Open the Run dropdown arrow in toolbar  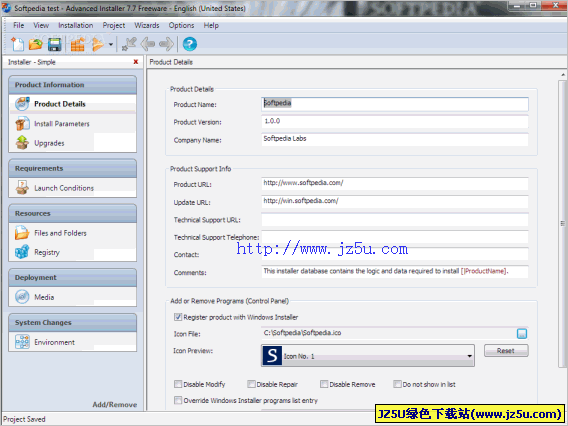coord(110,45)
